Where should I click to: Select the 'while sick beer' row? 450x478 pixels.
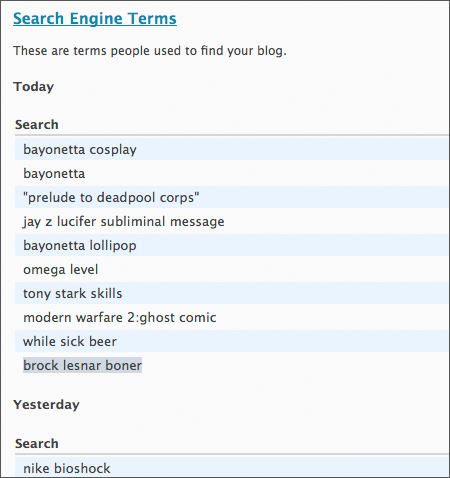coord(231,341)
